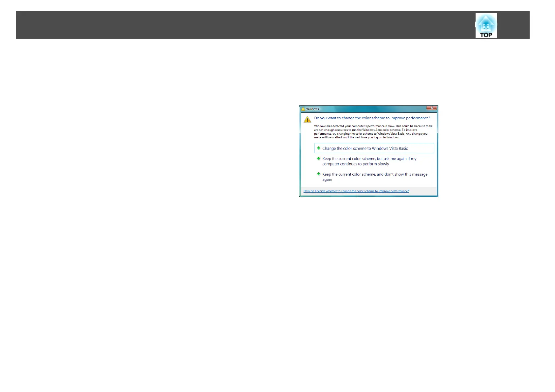This screenshot has height=392, width=555.
Task: Click green arrow beside don't show this message
Action: (x=318, y=174)
